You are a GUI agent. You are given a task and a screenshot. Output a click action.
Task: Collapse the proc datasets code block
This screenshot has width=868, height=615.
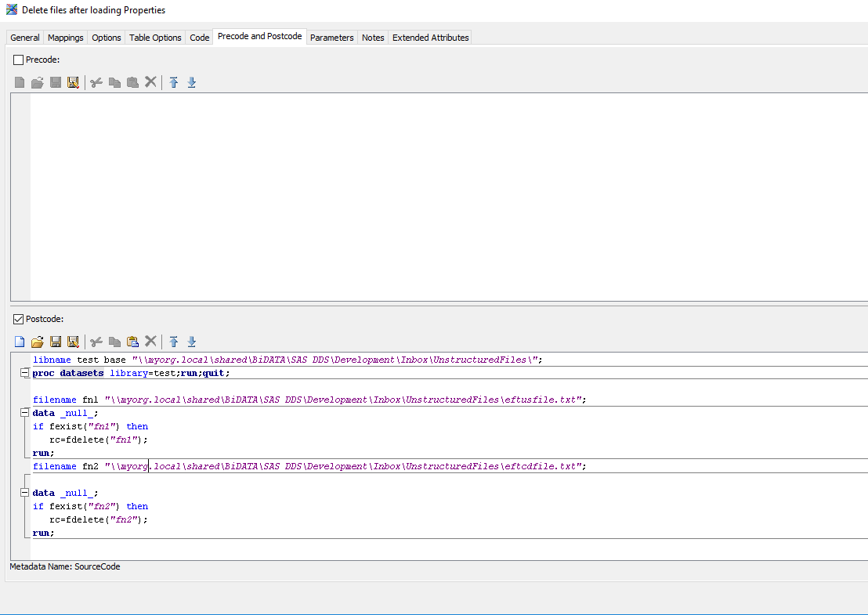[24, 374]
